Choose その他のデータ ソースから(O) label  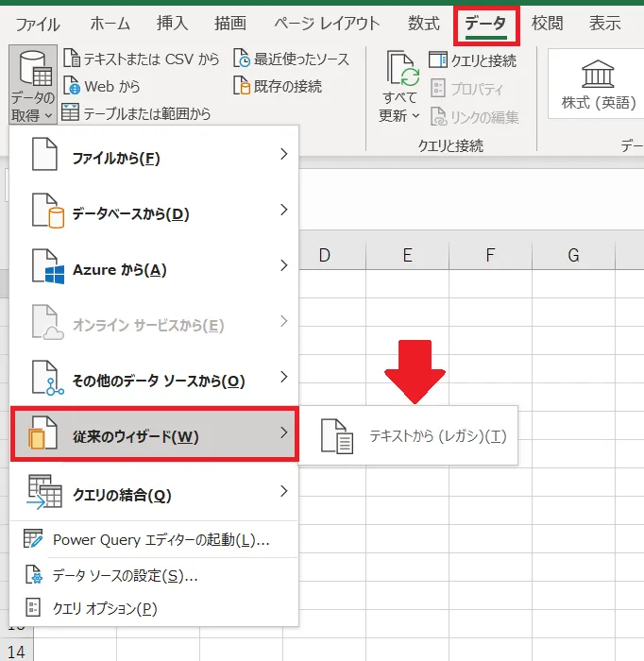tap(159, 381)
